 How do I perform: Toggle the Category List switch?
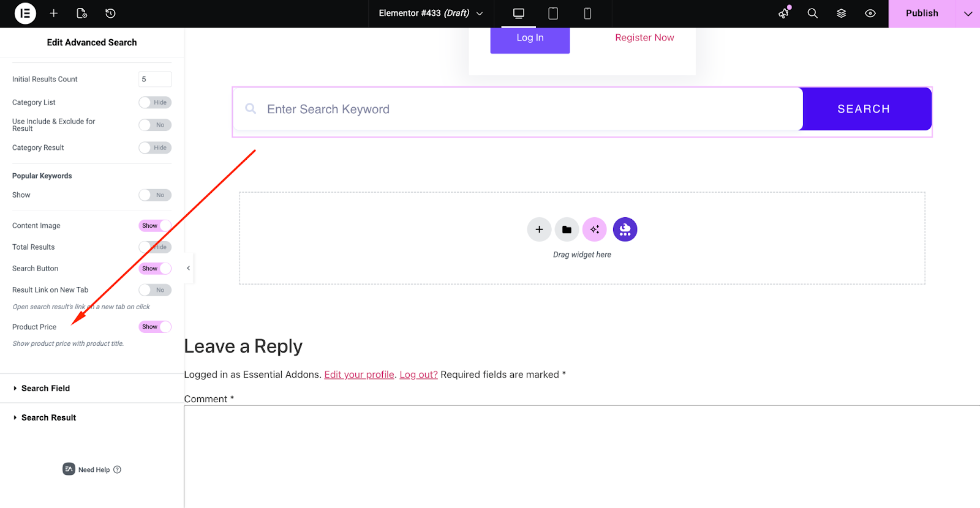154,102
